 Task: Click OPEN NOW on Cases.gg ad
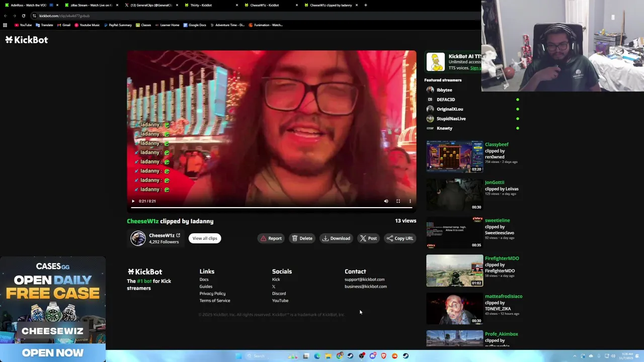(53, 353)
